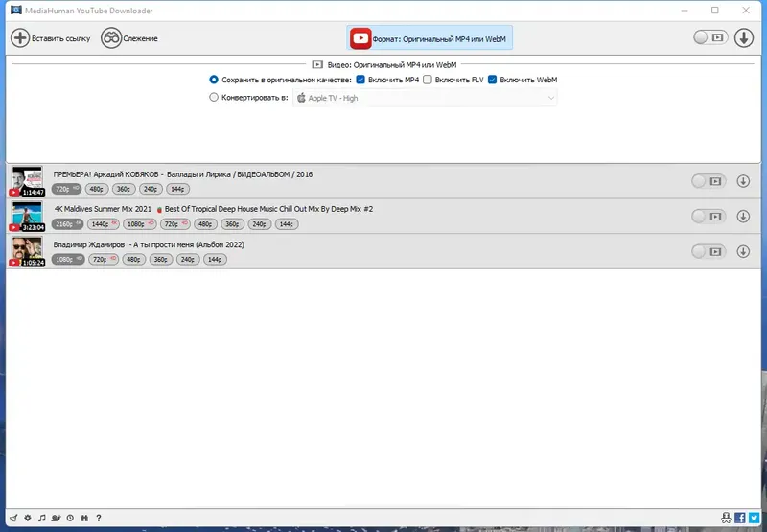The image size is (767, 532).
Task: Open Слежение tracking with the binoculars icon
Action: (111, 38)
